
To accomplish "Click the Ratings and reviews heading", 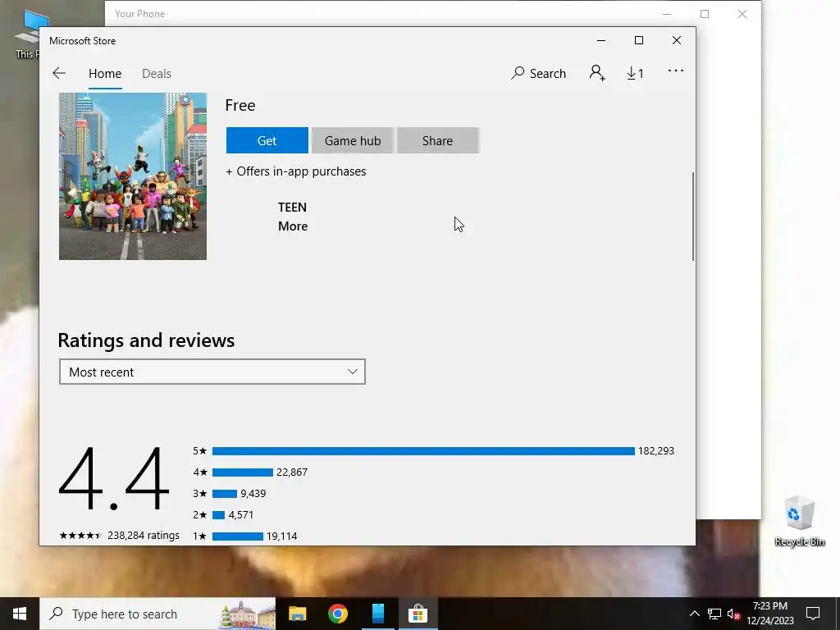I will tap(146, 340).
